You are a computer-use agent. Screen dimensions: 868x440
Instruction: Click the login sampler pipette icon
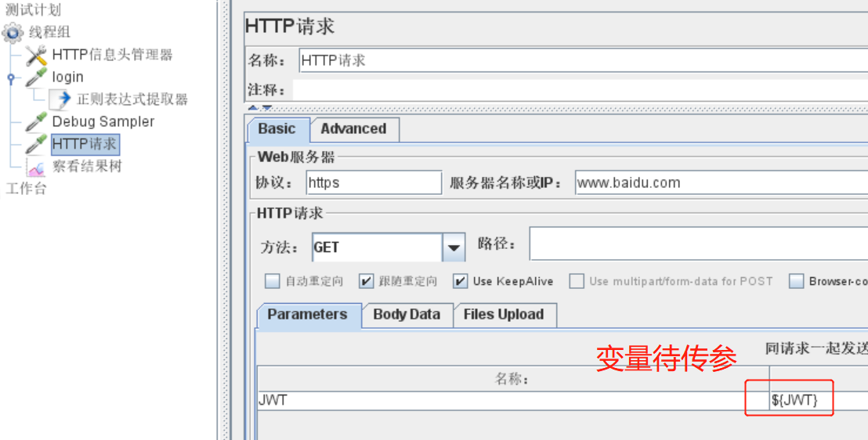click(36, 78)
